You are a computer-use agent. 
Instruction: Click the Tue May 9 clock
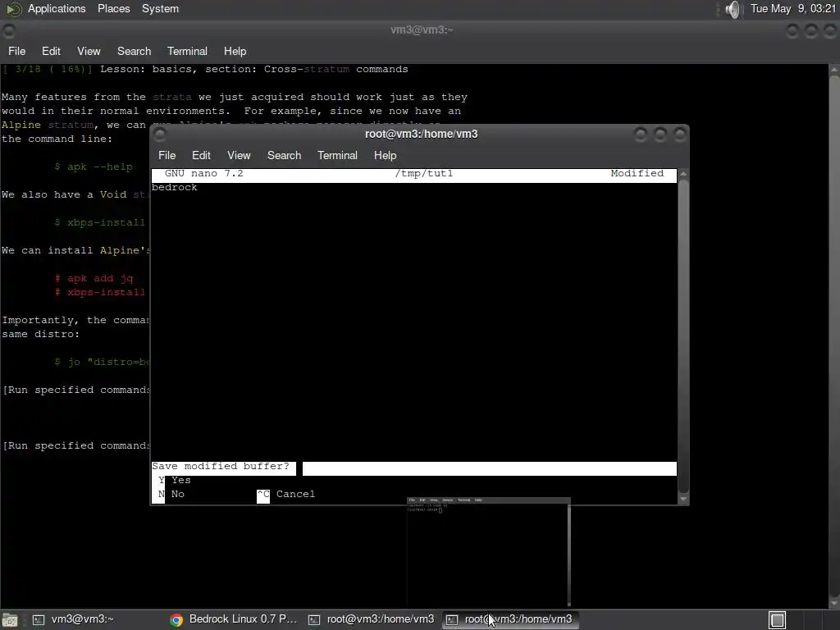[x=793, y=8]
